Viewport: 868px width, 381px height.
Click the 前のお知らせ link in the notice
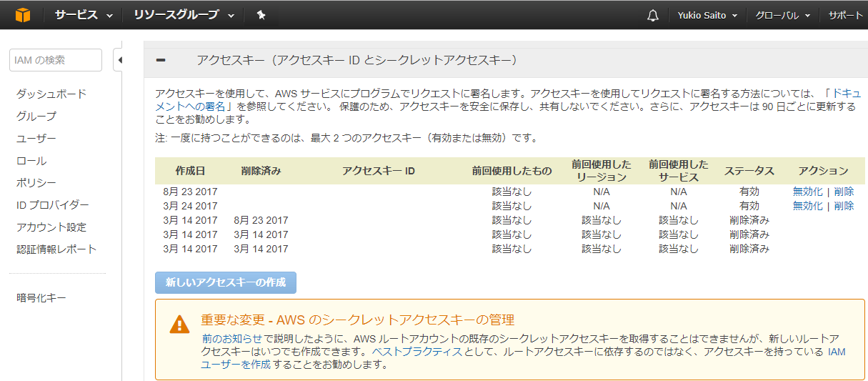233,338
